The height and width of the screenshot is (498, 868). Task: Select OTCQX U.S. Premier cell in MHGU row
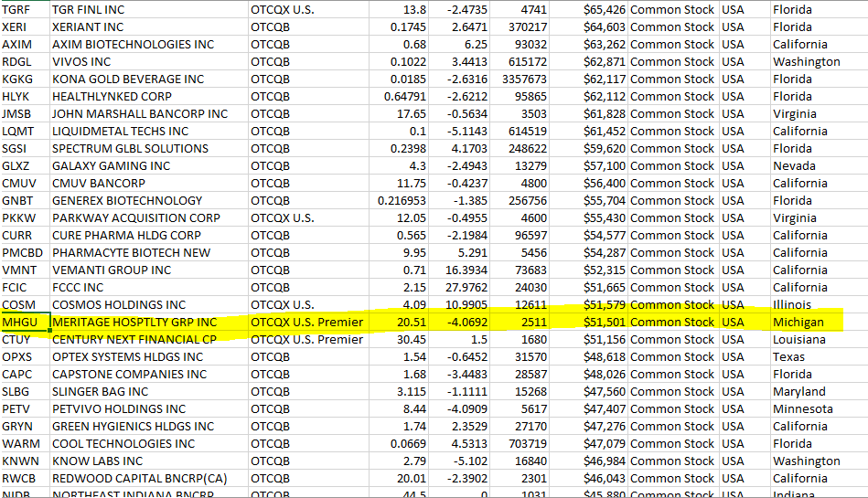(x=308, y=322)
